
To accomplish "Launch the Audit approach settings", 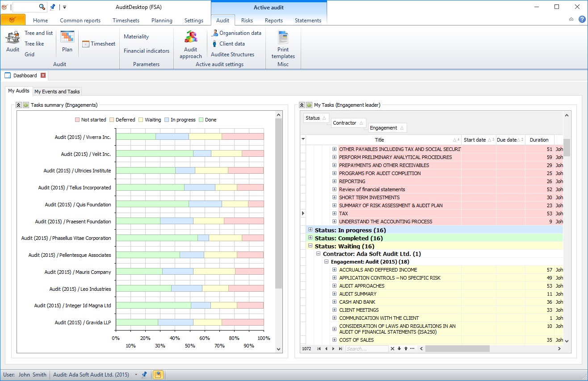I will (x=191, y=45).
